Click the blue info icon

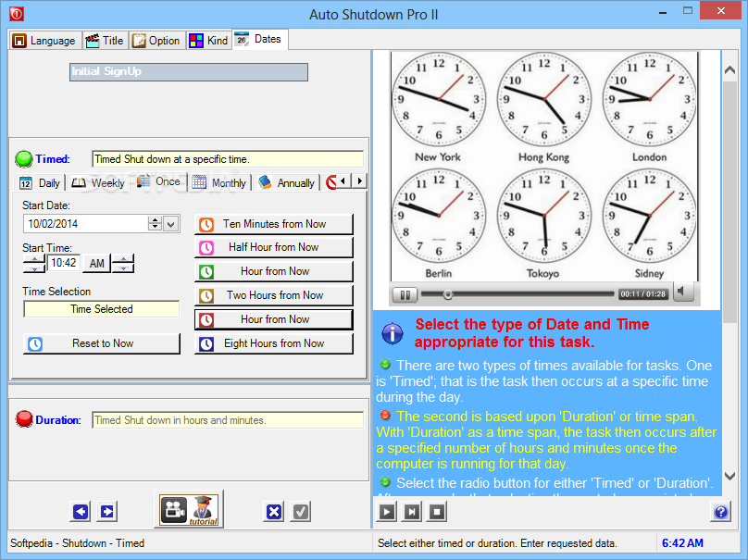coord(393,333)
